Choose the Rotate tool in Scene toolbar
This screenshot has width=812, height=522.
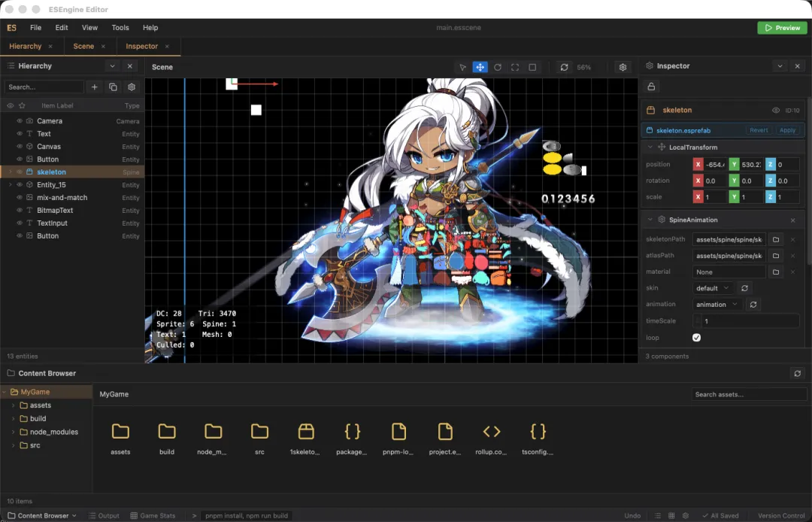498,68
